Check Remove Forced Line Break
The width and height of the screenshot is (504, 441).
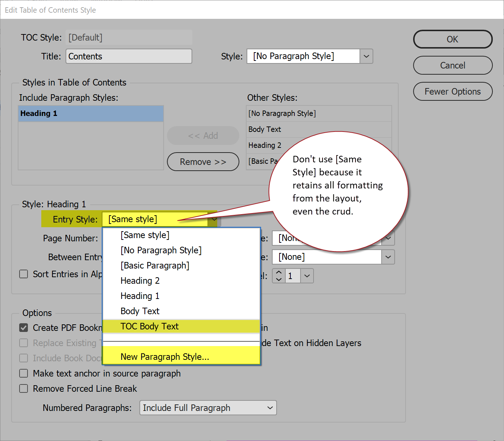[x=24, y=388]
